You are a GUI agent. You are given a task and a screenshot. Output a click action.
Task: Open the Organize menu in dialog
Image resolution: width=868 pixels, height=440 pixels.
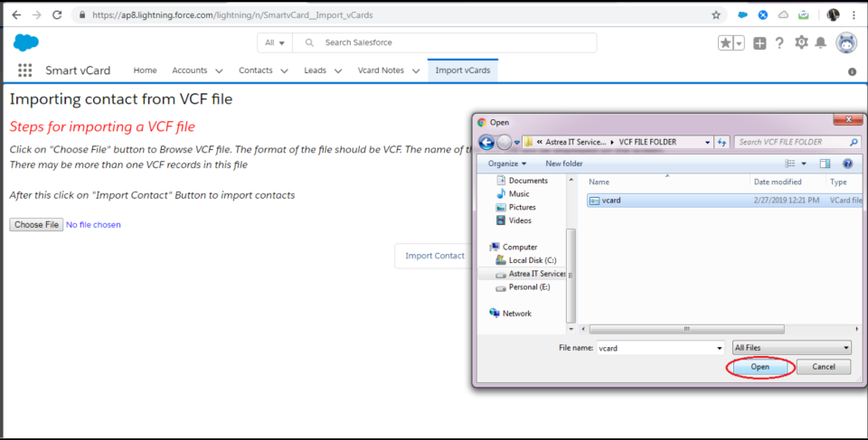pos(507,164)
